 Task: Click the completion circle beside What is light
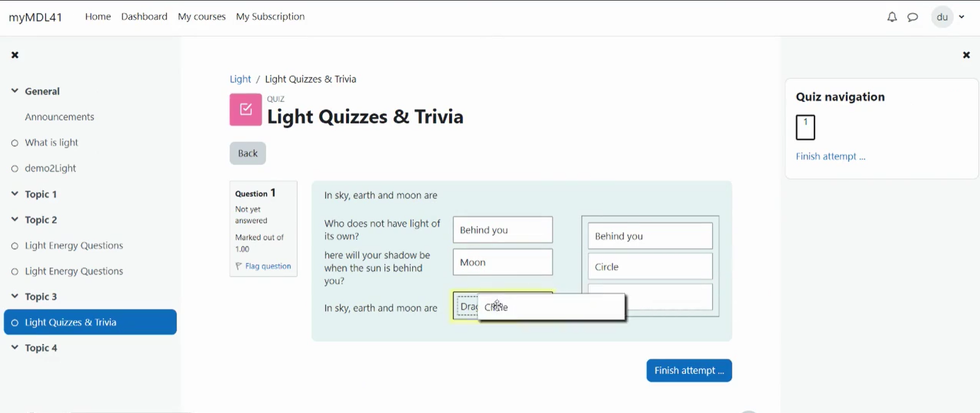15,143
